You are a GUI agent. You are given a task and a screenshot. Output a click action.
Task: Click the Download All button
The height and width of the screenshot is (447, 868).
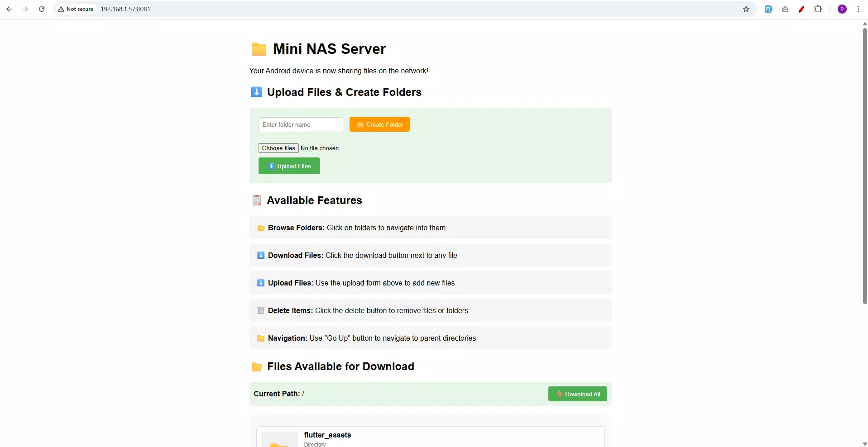(578, 394)
